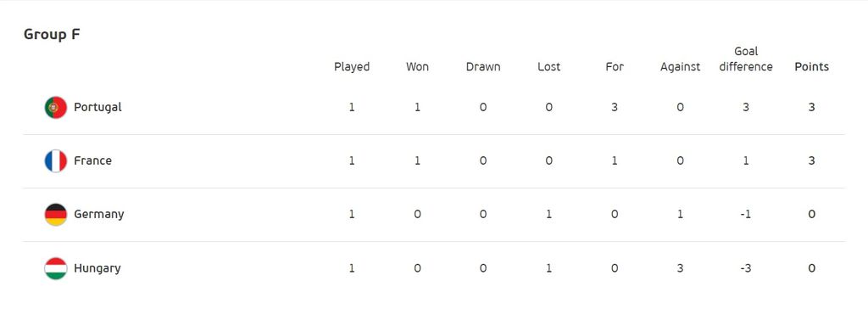Click the Hungary flag icon
The height and width of the screenshot is (309, 868).
[x=56, y=268]
